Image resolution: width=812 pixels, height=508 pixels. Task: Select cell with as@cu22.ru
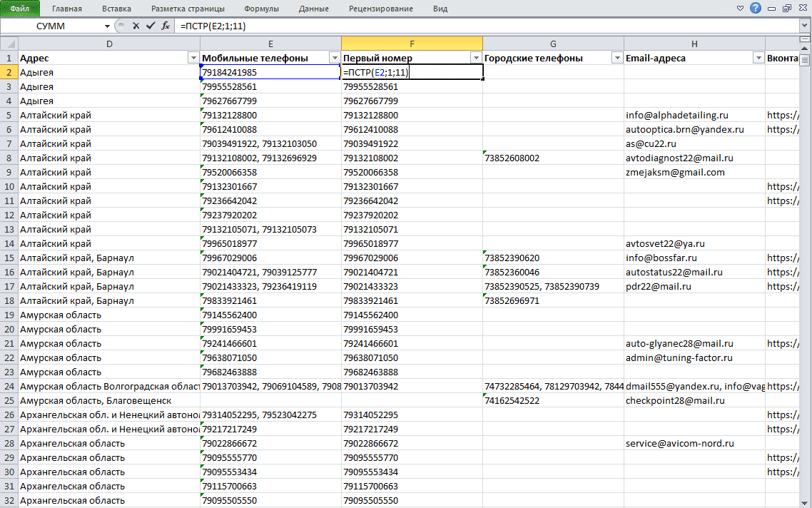(x=694, y=143)
